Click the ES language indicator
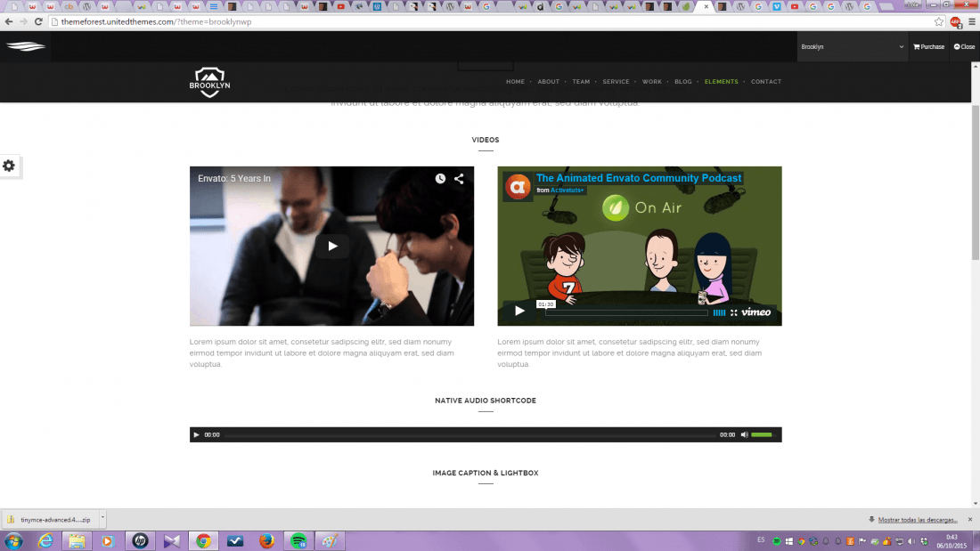Viewport: 980px width, 551px height. (x=761, y=539)
